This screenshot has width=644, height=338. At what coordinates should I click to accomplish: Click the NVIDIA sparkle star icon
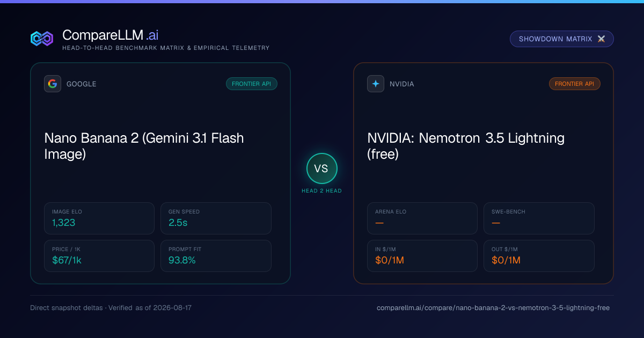point(376,84)
